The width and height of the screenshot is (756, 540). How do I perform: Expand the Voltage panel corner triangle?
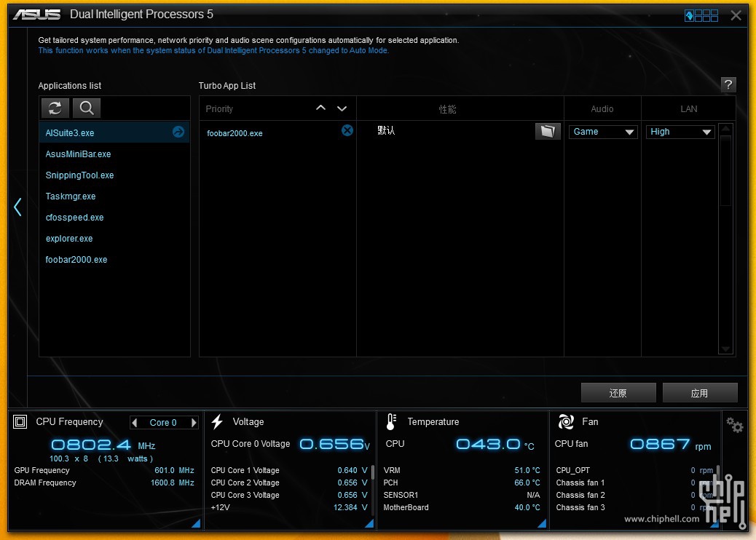point(369,523)
